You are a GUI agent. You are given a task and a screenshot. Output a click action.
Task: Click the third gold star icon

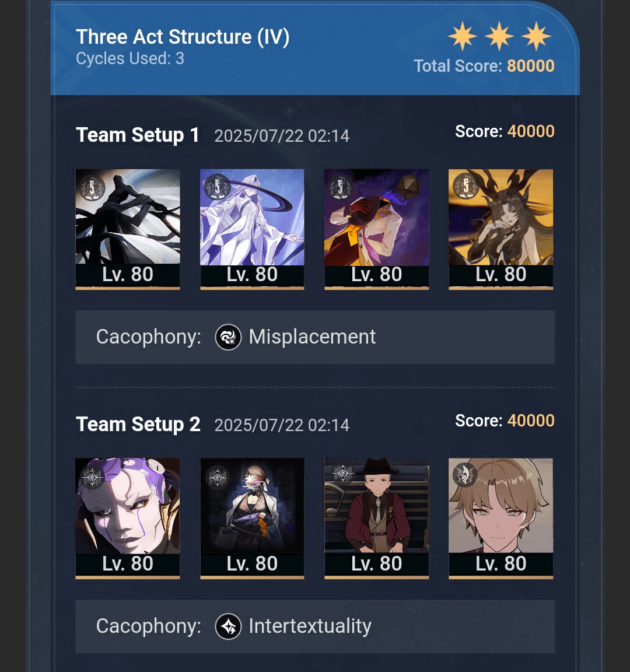tap(536, 36)
